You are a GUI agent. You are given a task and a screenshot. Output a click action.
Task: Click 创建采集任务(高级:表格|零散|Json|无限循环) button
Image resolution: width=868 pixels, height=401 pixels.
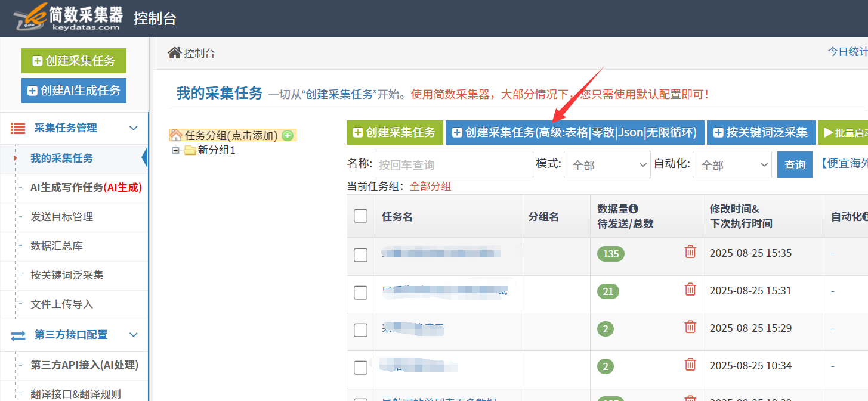click(575, 132)
